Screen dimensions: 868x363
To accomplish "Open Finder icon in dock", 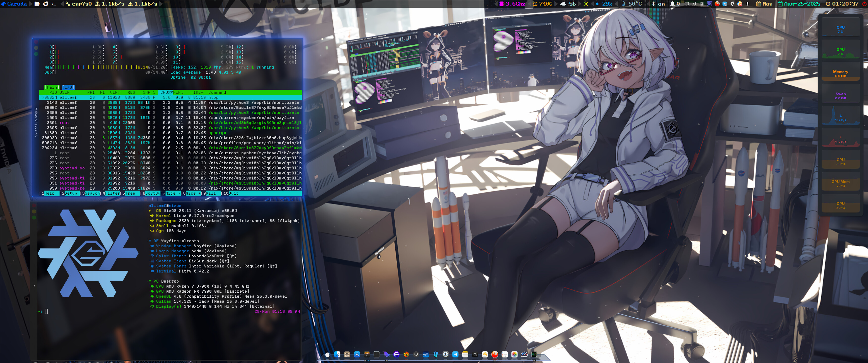I will (x=337, y=355).
